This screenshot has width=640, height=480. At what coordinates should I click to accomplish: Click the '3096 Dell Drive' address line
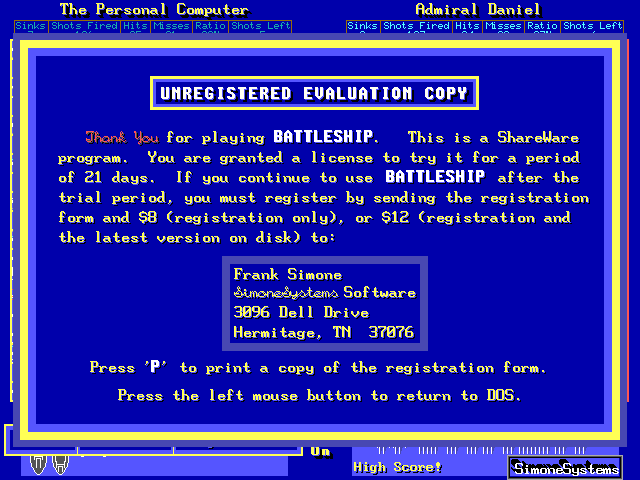tap(301, 313)
